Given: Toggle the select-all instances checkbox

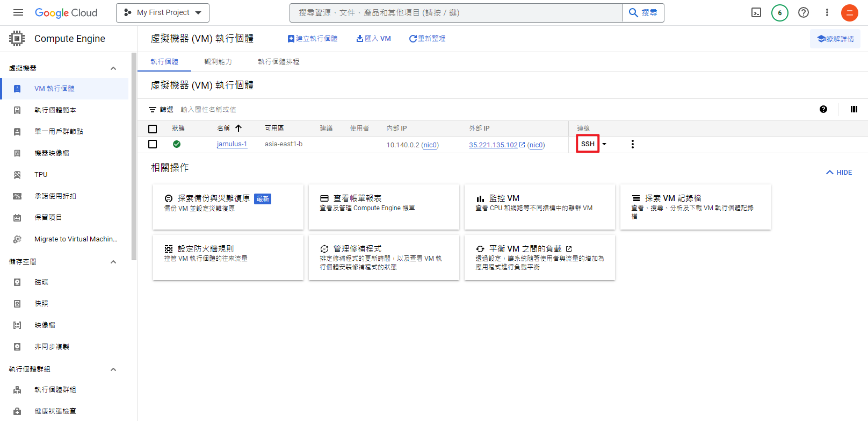Looking at the screenshot, I should (153, 129).
